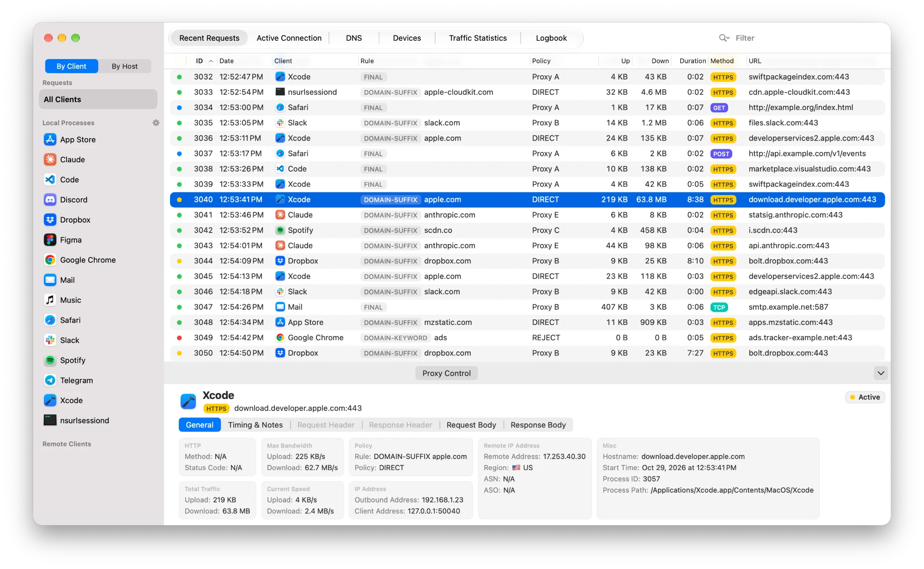Click Safari icon in request 3034 row
Viewport: 924px width, 569px height.
(280, 108)
